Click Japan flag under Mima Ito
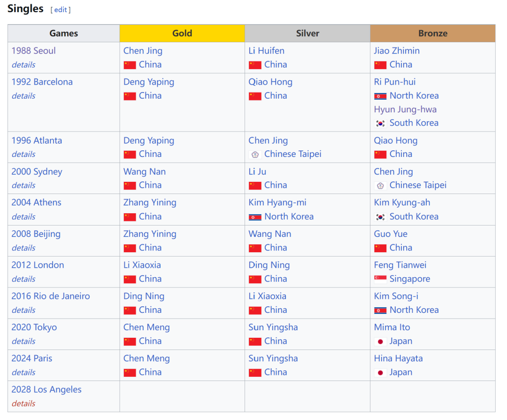 380,342
